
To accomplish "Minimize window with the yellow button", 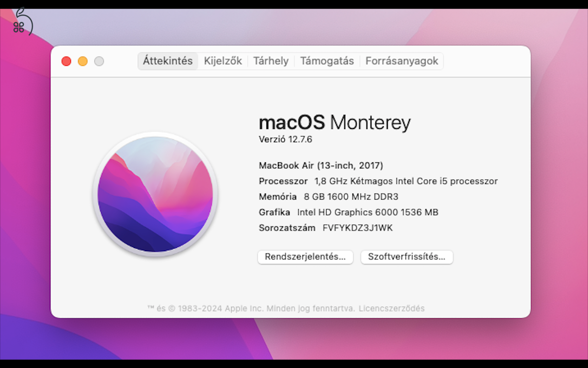I will [x=83, y=61].
